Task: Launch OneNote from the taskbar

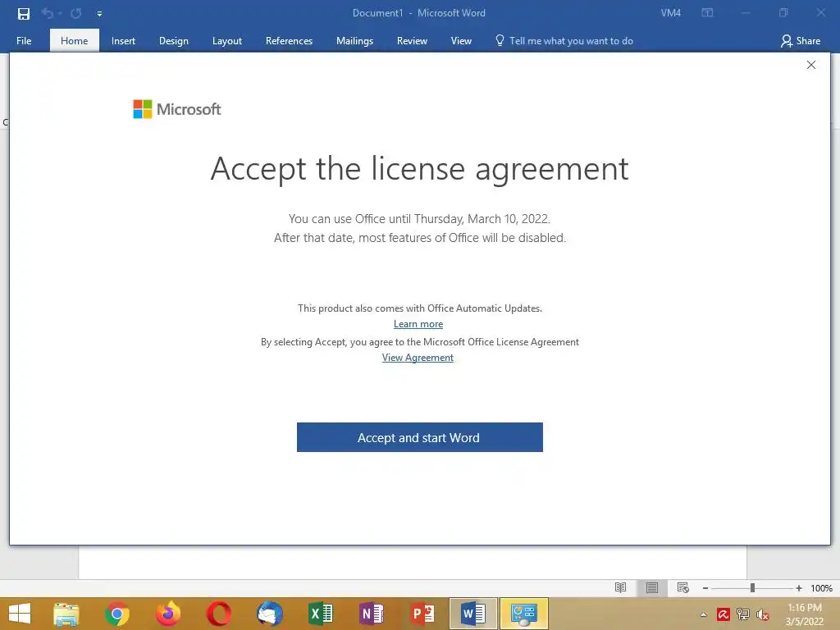Action: (372, 614)
